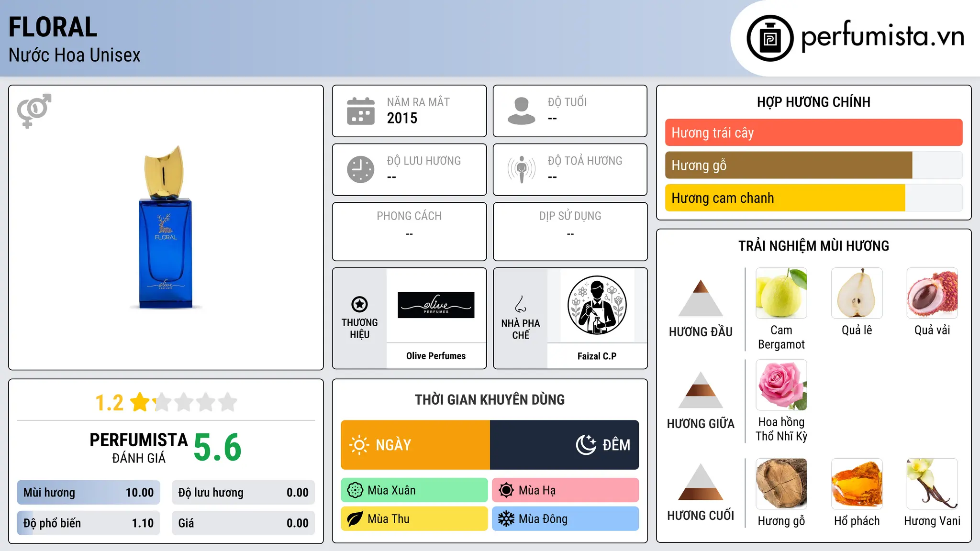Click the Hương trái cây accord bar
Viewport: 980px width, 551px height.
coord(814,132)
